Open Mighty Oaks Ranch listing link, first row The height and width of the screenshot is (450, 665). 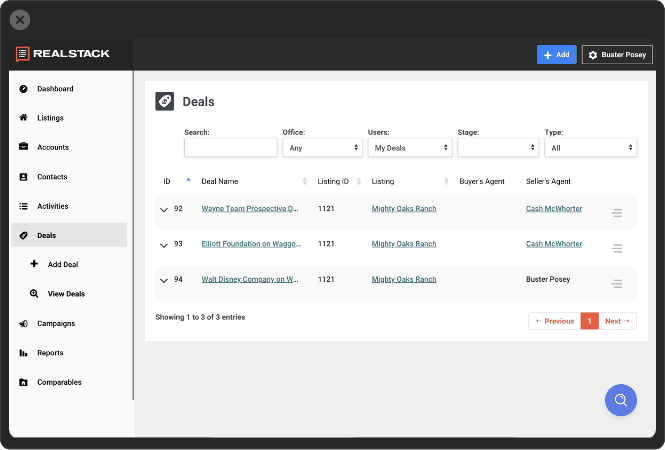[403, 209]
